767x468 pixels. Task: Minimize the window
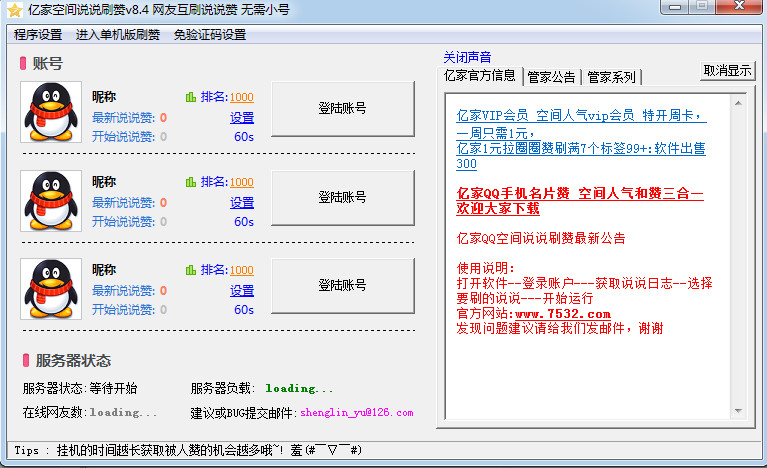point(675,7)
